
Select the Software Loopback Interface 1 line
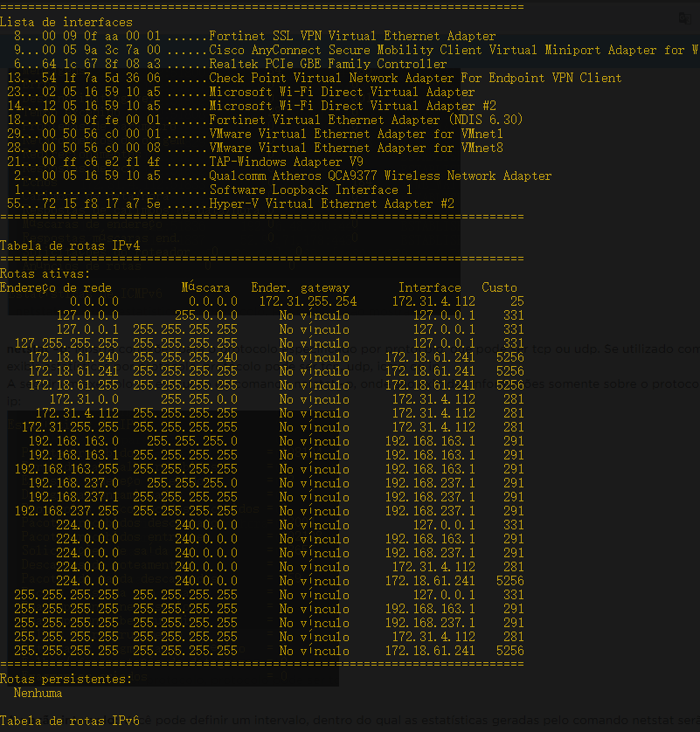pyautogui.click(x=310, y=190)
